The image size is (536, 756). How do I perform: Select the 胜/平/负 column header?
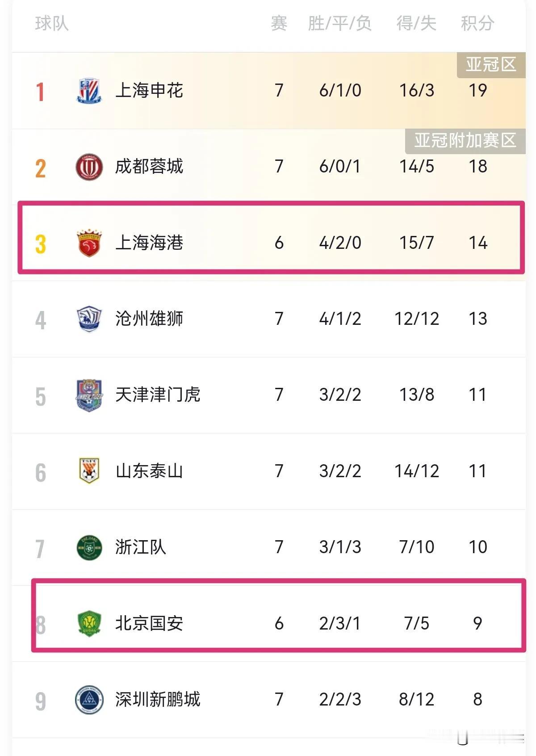(x=340, y=23)
